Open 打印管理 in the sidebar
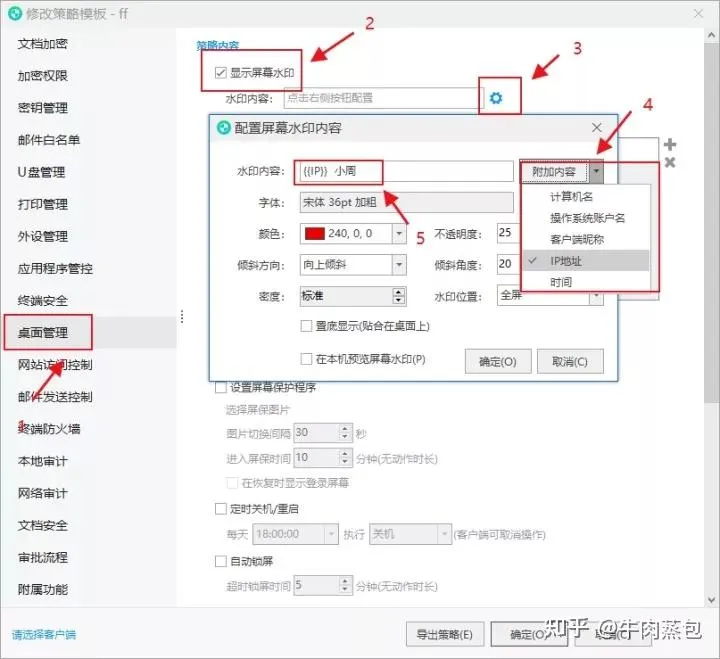The height and width of the screenshot is (659, 720). click(x=43, y=204)
